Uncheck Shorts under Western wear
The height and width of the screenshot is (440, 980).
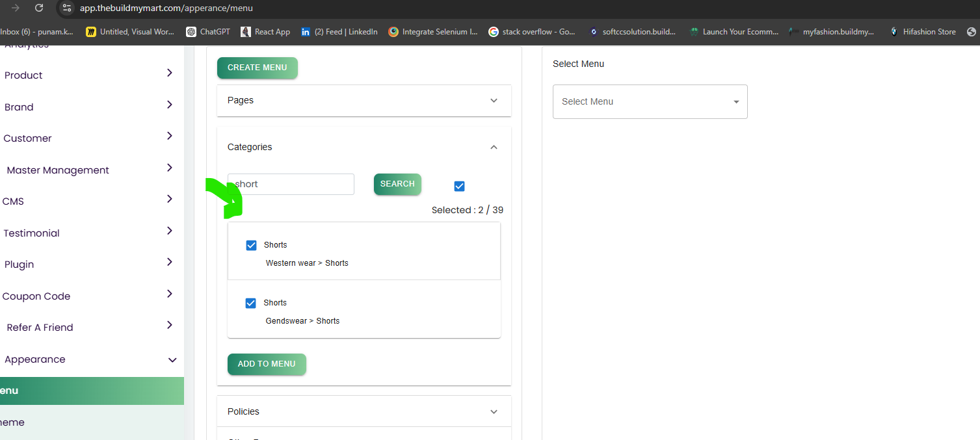pyautogui.click(x=251, y=245)
